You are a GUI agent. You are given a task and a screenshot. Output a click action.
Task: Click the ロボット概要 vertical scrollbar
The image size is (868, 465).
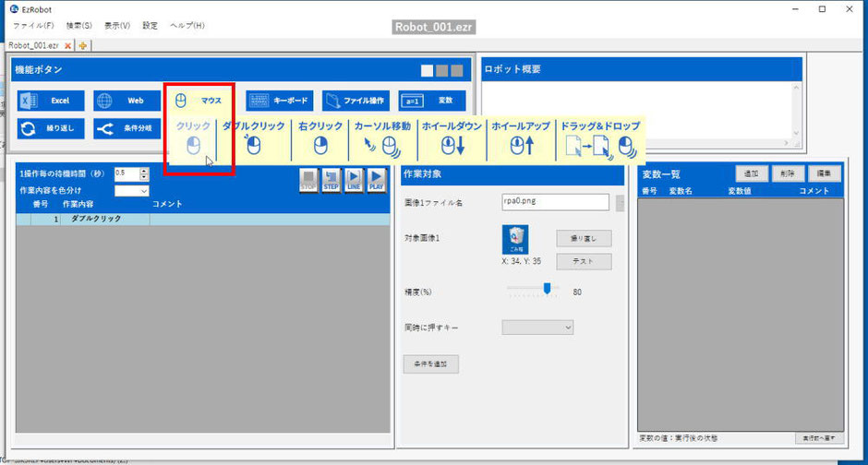[797, 110]
